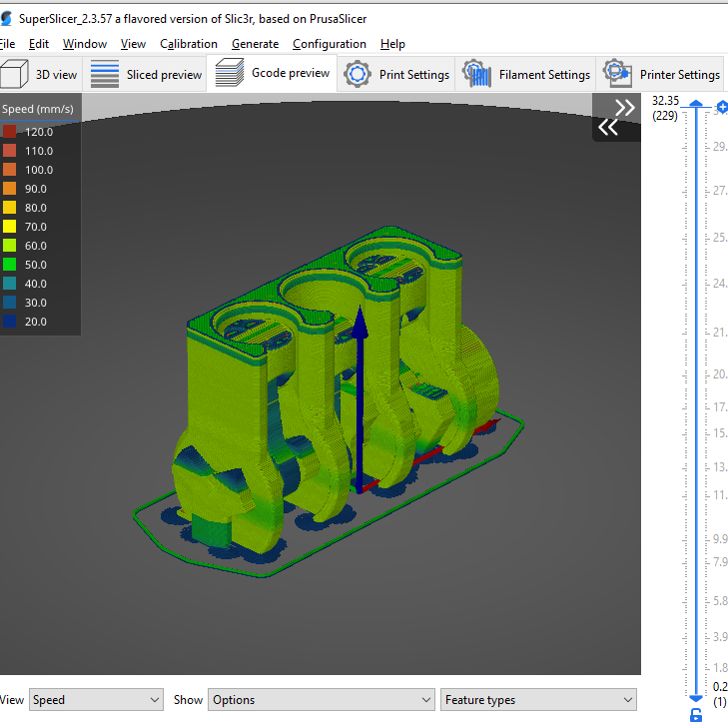Click the Filament Settings spool icon
728x723 pixels.
click(476, 74)
